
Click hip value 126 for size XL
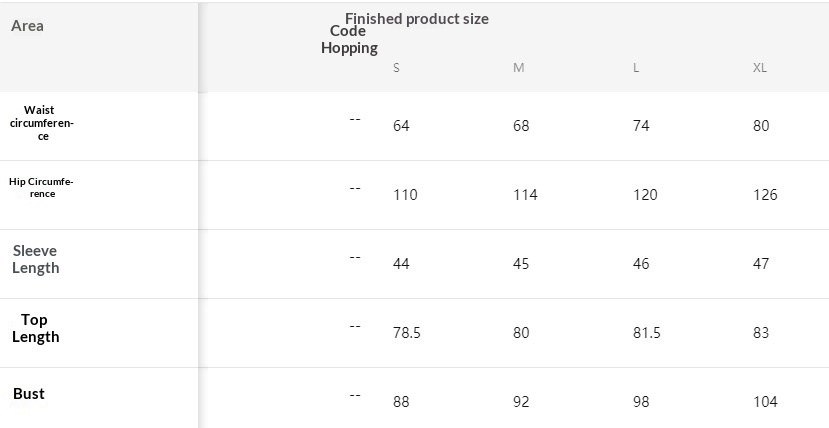point(765,195)
